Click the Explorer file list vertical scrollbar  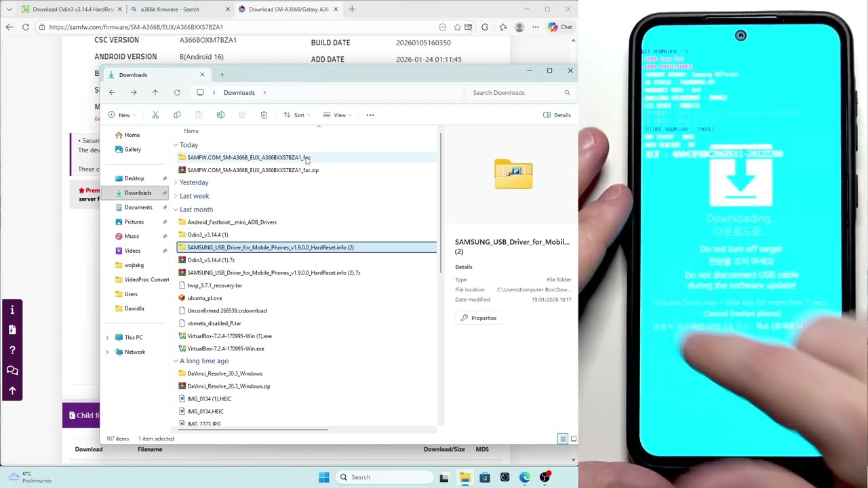click(x=439, y=203)
